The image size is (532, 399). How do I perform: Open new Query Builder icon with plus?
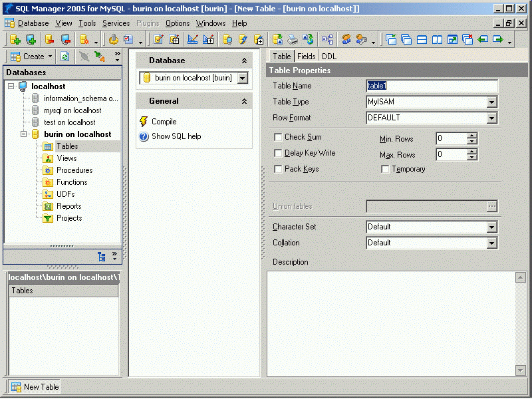pos(208,39)
